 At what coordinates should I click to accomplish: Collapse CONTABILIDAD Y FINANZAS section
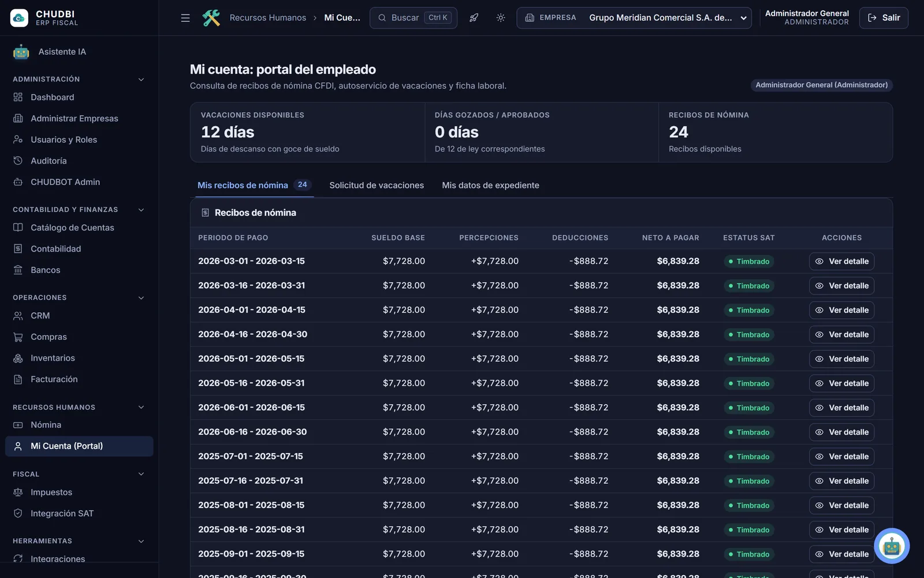[141, 210]
